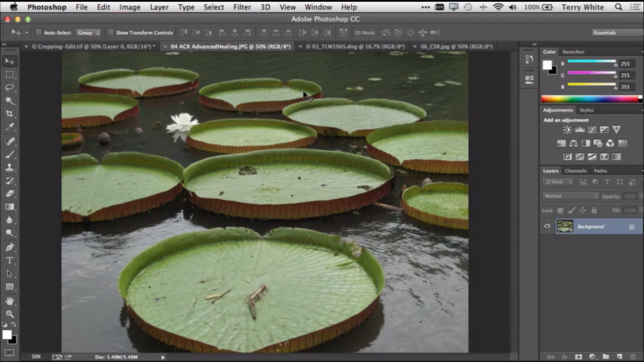Switch to the Paths tab

600,171
